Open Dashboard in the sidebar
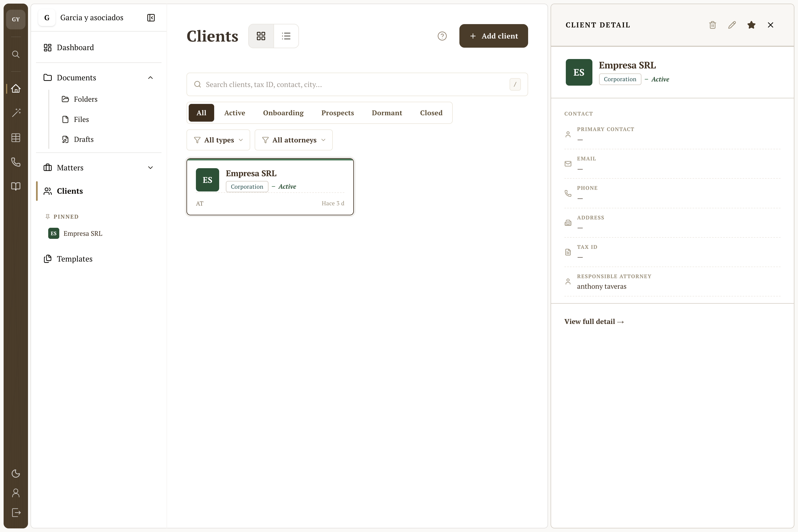This screenshot has width=798, height=532. [x=99, y=47]
